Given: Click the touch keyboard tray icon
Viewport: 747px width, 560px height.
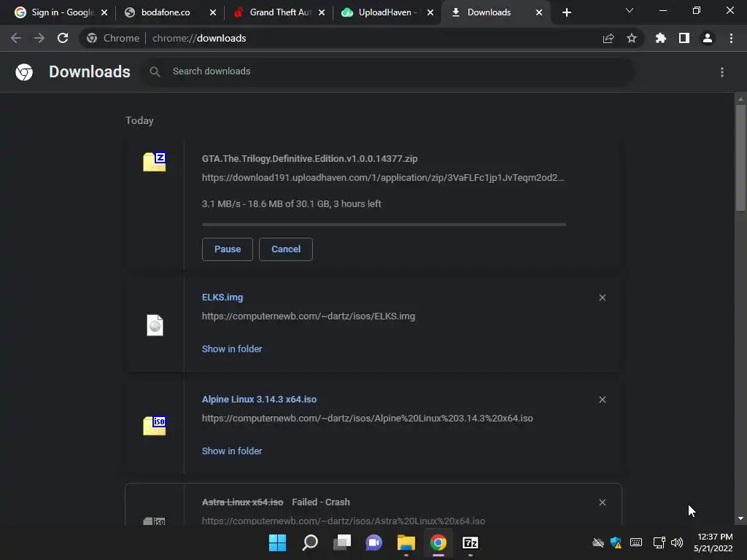Looking at the screenshot, I should click(x=636, y=542).
